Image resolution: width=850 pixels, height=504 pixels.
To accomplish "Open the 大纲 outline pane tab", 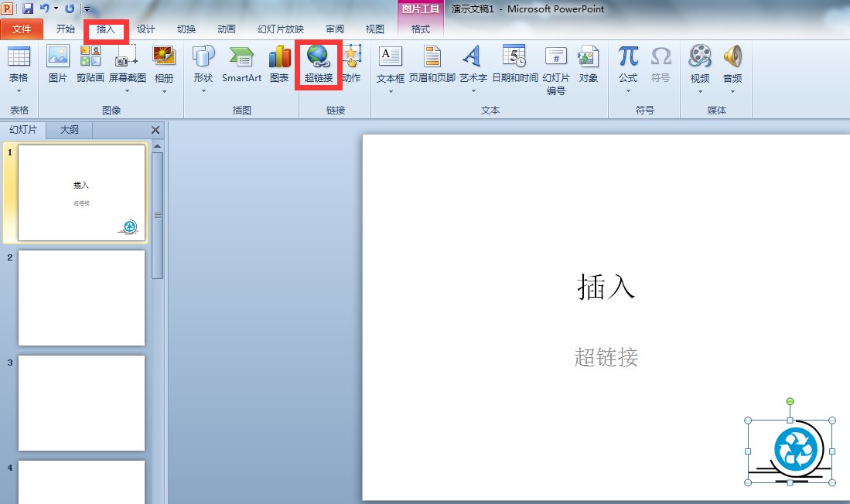I will [x=69, y=130].
